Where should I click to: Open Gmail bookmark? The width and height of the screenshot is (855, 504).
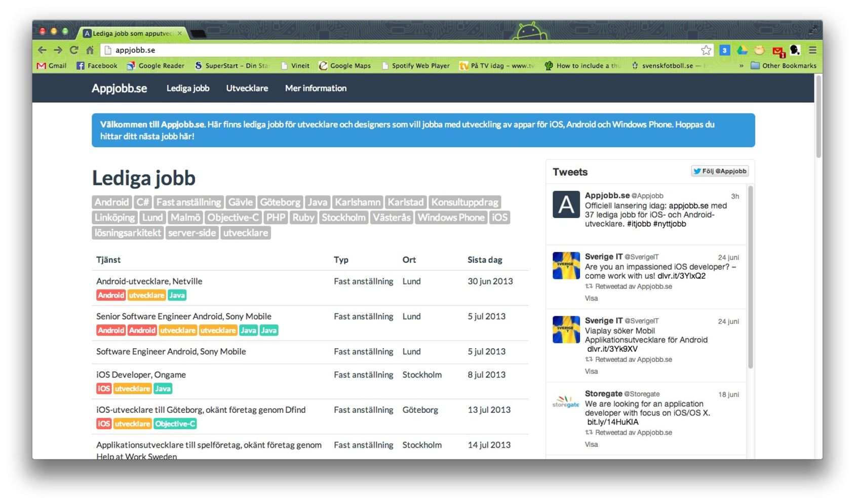pyautogui.click(x=52, y=66)
